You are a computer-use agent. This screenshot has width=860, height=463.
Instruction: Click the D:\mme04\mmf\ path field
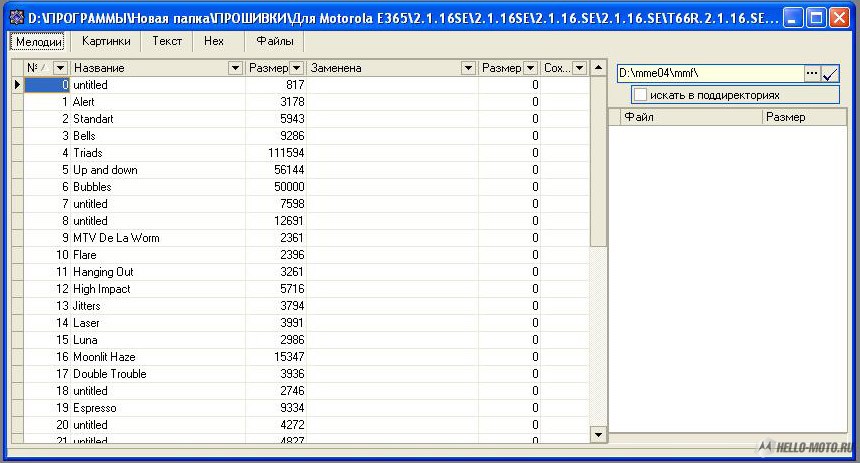coord(710,73)
